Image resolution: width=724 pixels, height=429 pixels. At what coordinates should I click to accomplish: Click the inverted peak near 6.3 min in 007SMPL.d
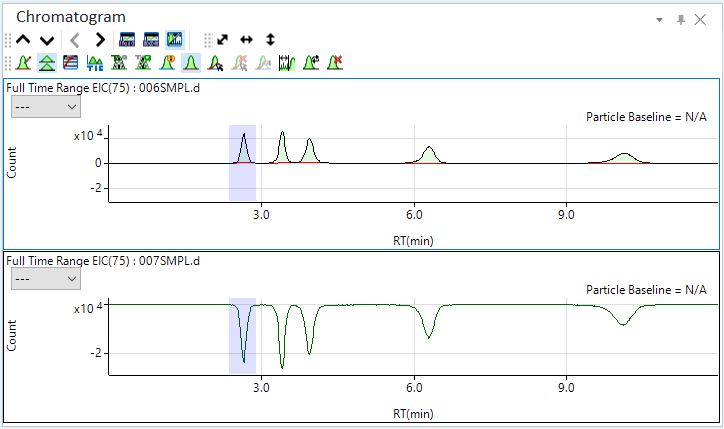[x=429, y=322]
